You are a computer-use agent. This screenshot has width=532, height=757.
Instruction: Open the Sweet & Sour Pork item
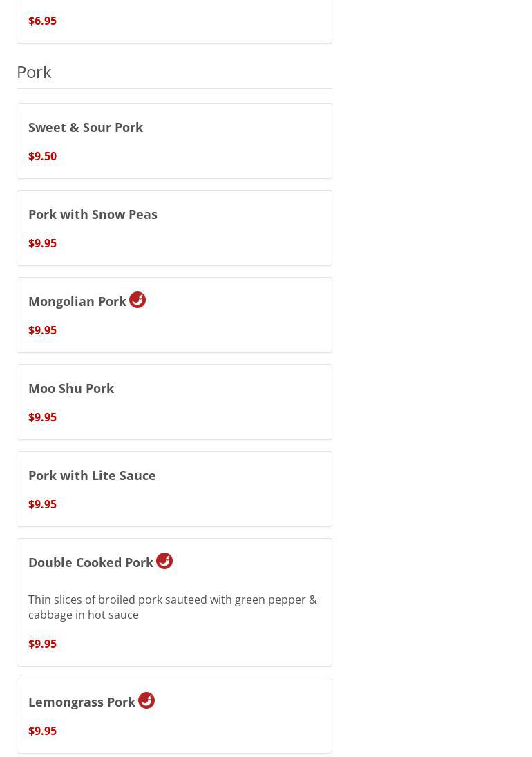pyautogui.click(x=86, y=127)
